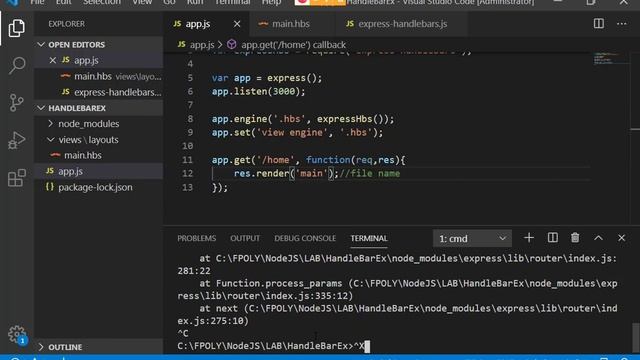Open the Source Control view
This screenshot has width=640, height=360.
[16, 102]
